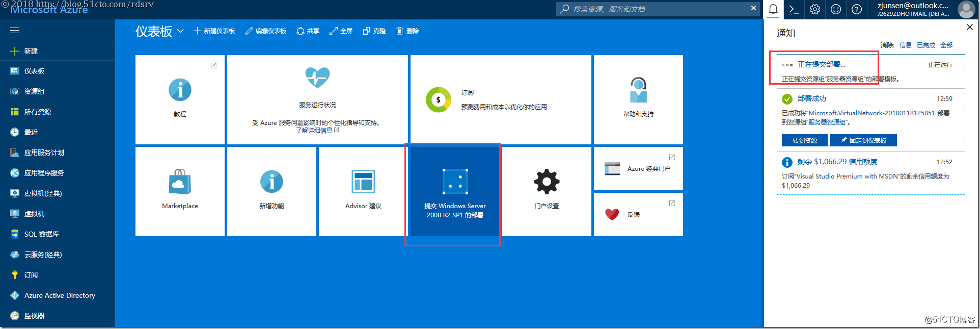
Task: Click the 服务运行状况 heart icon
Action: coord(317,78)
